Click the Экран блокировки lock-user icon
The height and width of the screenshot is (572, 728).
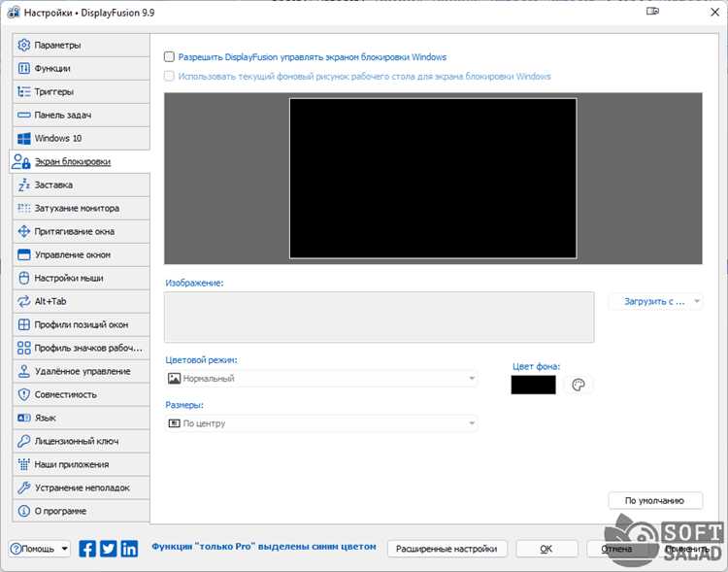pyautogui.click(x=21, y=162)
